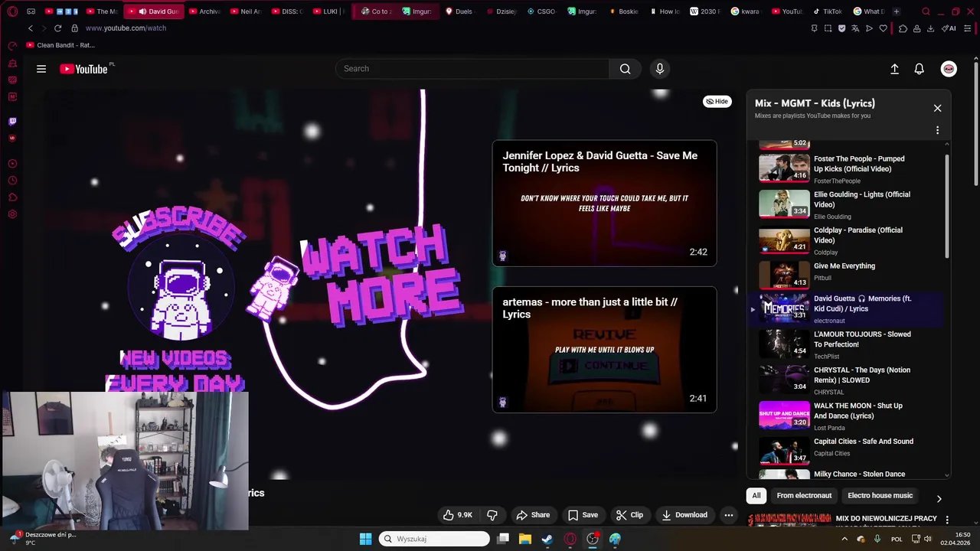Click the address bar URL www.youtube.com/watch

(x=126, y=28)
